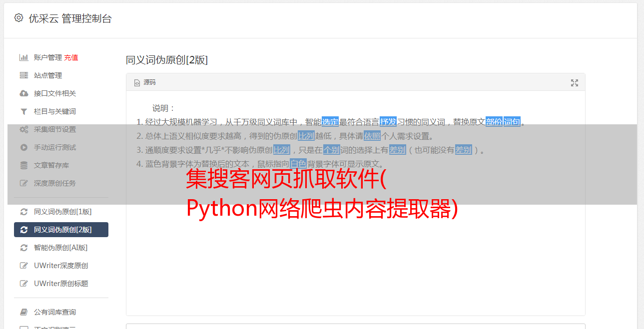Click highlighted replaced word 选定
Viewport: 644px width, 329px height.
(330, 122)
